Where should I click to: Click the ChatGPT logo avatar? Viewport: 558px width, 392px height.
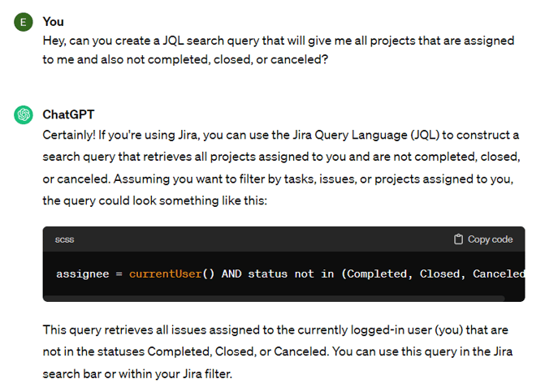tap(24, 115)
